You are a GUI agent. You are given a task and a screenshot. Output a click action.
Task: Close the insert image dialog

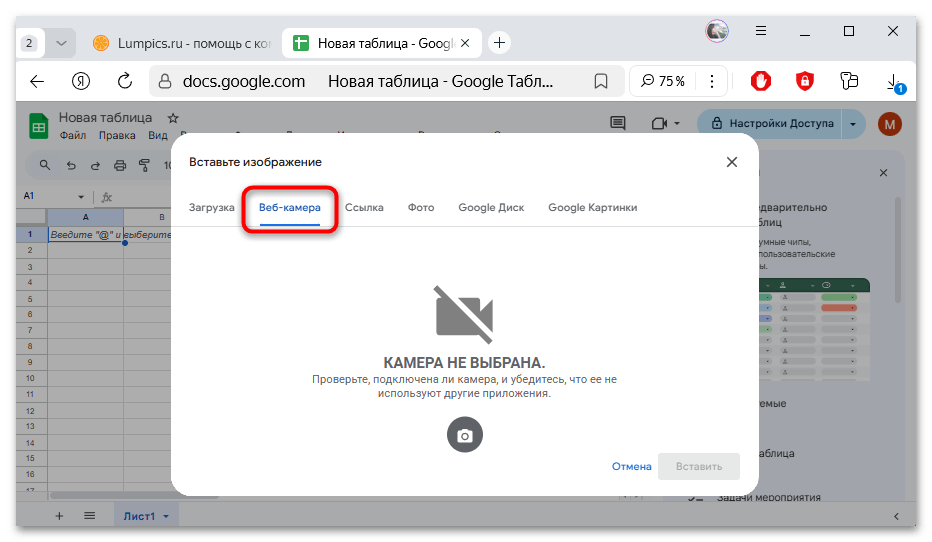(732, 162)
